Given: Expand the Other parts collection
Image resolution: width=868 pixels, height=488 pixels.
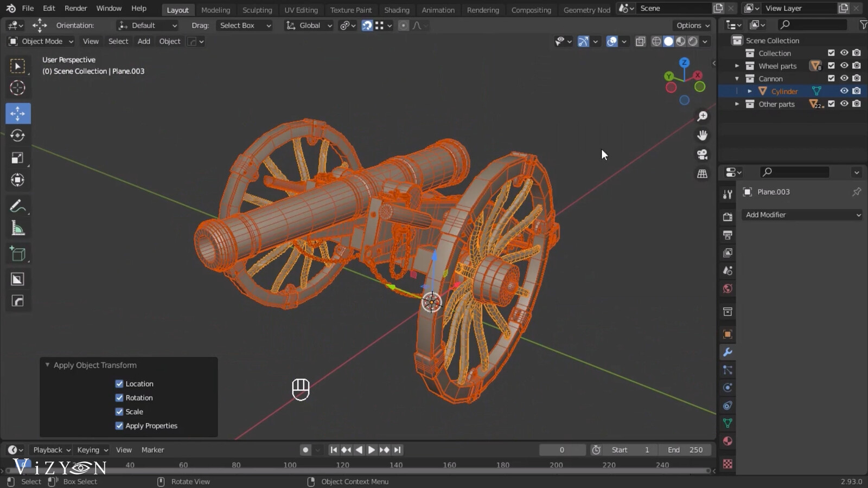Looking at the screenshot, I should (x=737, y=104).
